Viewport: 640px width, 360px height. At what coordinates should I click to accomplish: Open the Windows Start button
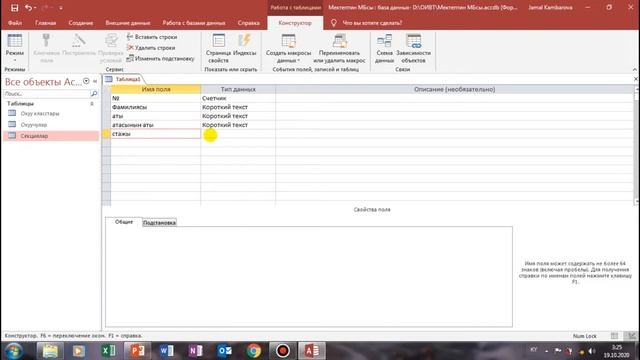click(14, 351)
